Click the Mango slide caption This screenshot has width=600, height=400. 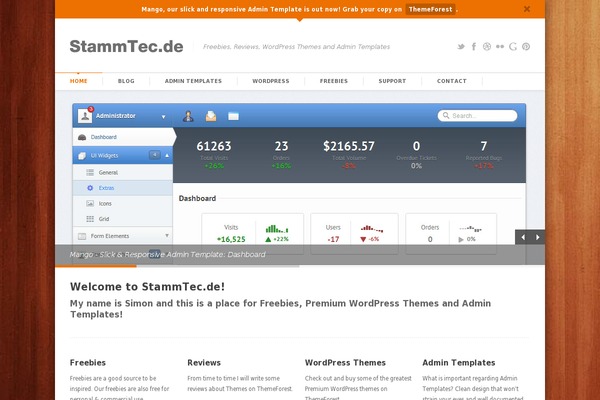(x=168, y=255)
